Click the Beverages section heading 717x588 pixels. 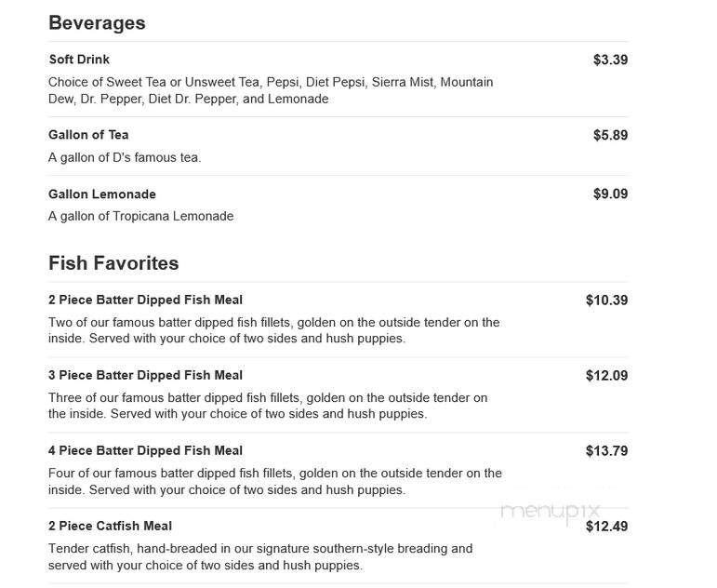pyautogui.click(x=97, y=23)
